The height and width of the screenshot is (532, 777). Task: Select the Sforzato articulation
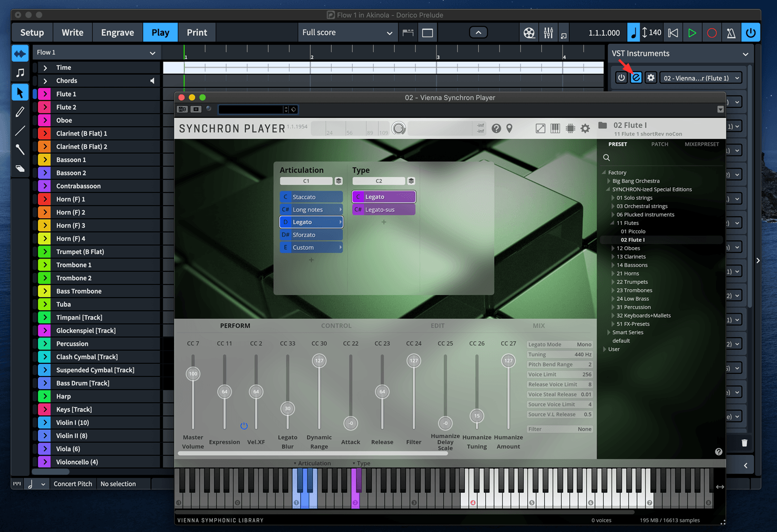tap(311, 234)
